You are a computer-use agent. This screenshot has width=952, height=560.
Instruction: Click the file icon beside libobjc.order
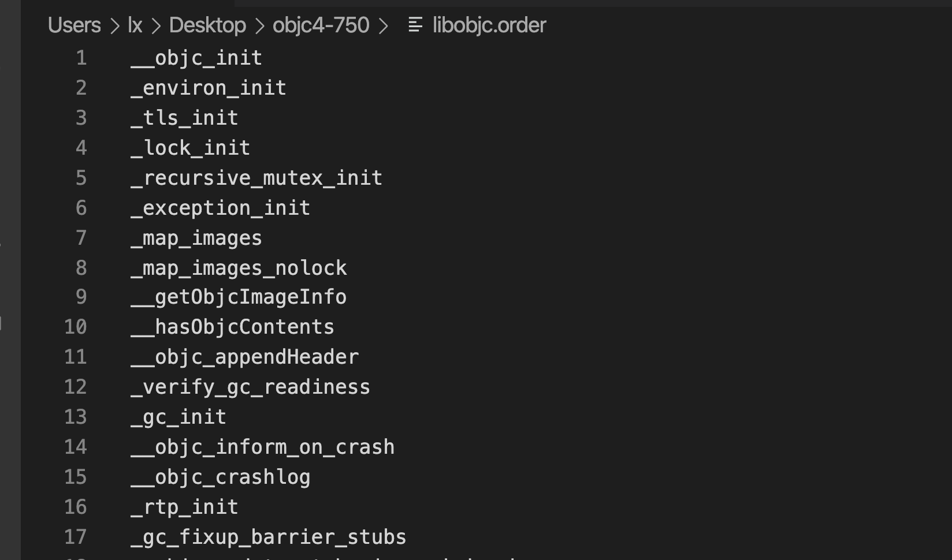pos(415,25)
